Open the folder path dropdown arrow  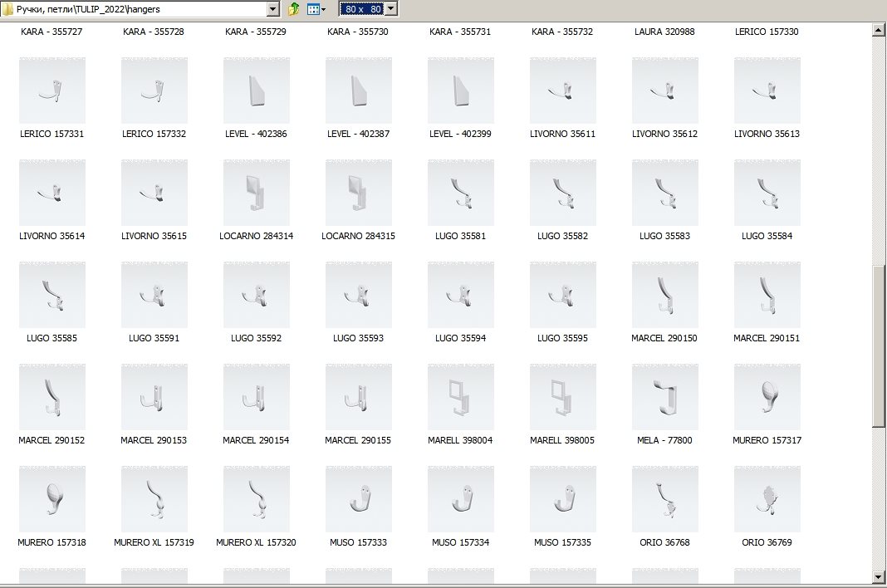[x=272, y=9]
